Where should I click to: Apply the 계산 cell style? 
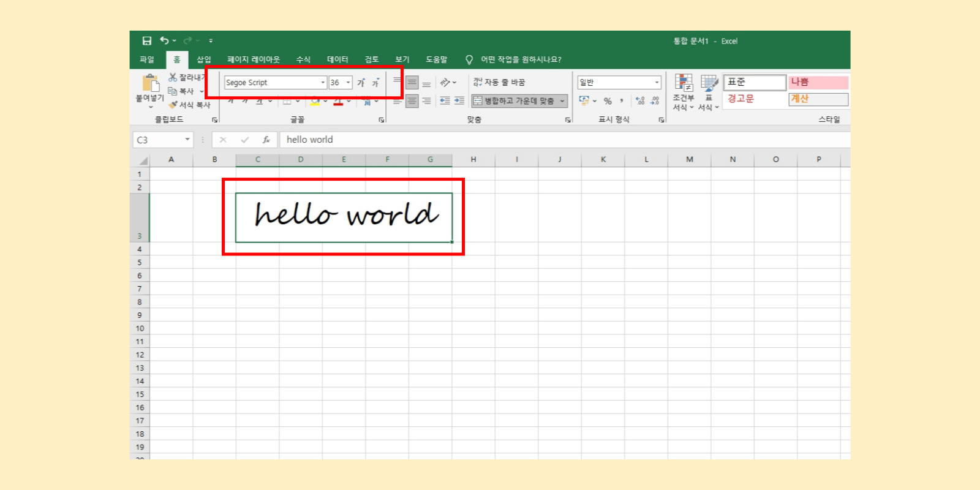coord(818,99)
